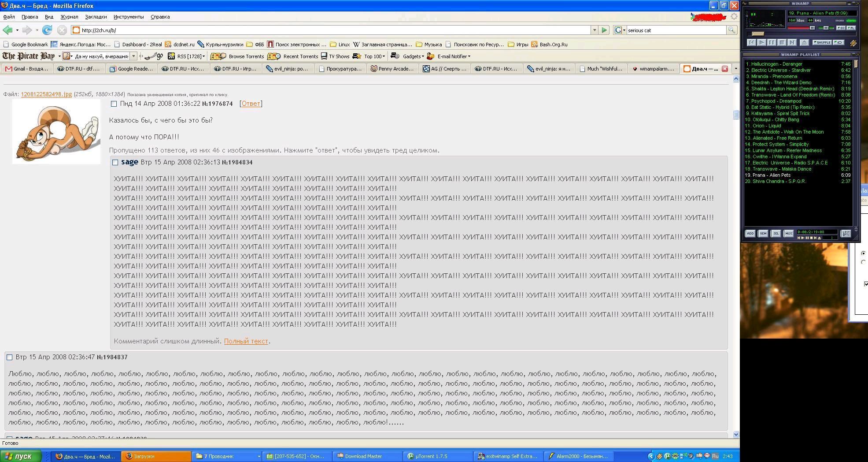The width and height of the screenshot is (868, 462).
Task: Reload the page with Firefox refresh icon
Action: pyautogui.click(x=47, y=30)
